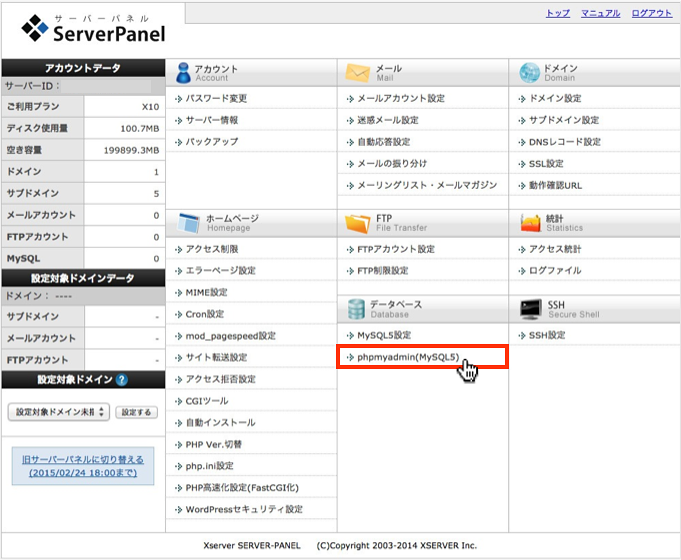Switch to old server panel link

coord(83,466)
